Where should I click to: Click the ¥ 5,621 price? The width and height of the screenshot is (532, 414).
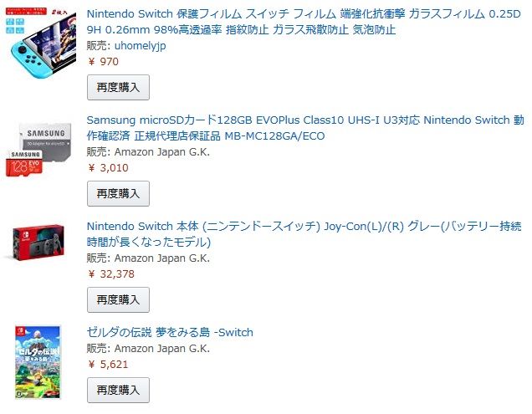(x=108, y=365)
